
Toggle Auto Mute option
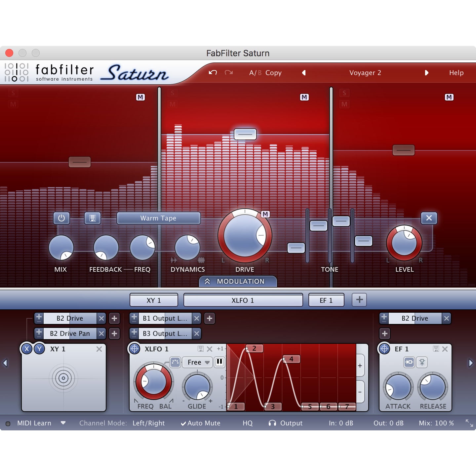coord(200,423)
